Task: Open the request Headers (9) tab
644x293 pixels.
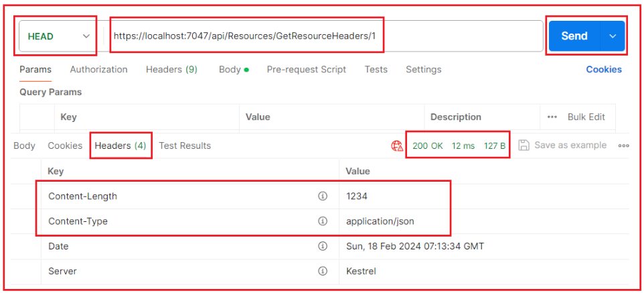Action: (171, 70)
